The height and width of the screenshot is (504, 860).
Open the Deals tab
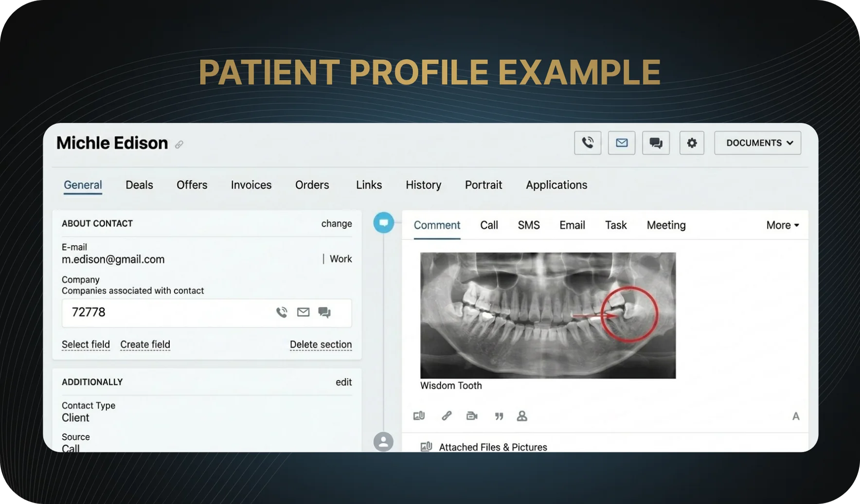pos(139,185)
